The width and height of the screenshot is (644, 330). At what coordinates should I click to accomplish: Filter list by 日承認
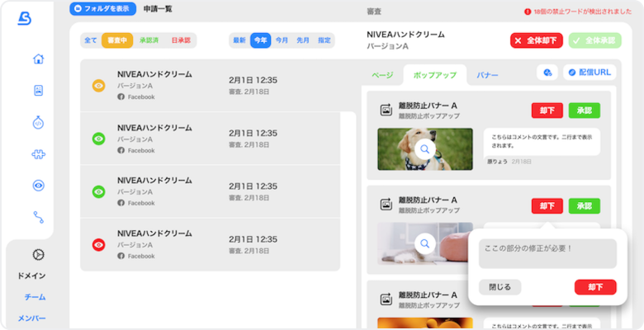pyautogui.click(x=181, y=40)
